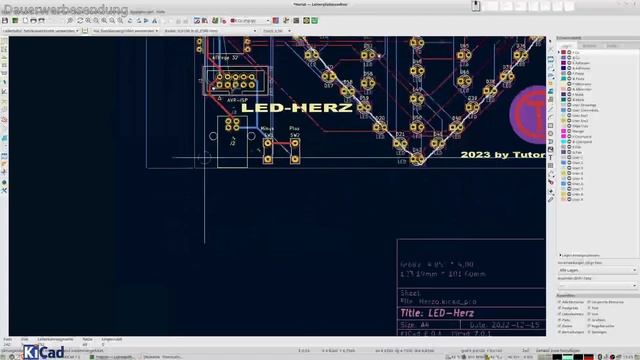Click the F.Cu layer color swatch
Screen dimensions: 640x360
tap(564, 52)
